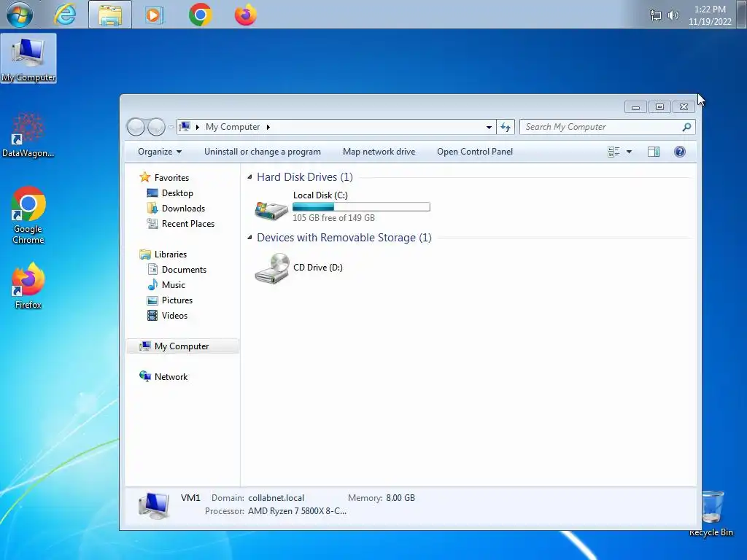Open the Organize dropdown menu
This screenshot has height=560, width=747.
[160, 152]
